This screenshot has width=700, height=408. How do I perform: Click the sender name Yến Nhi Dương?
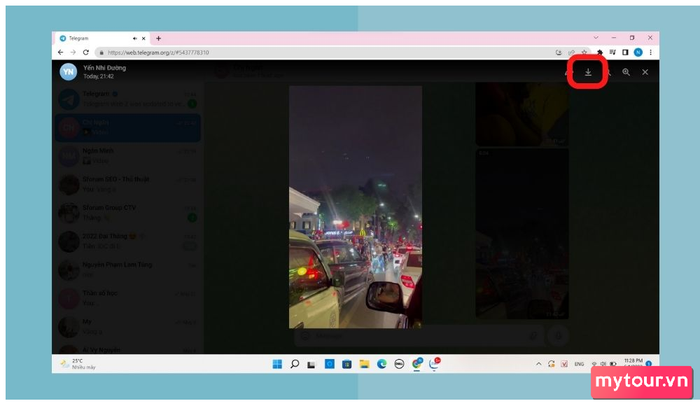tap(104, 68)
